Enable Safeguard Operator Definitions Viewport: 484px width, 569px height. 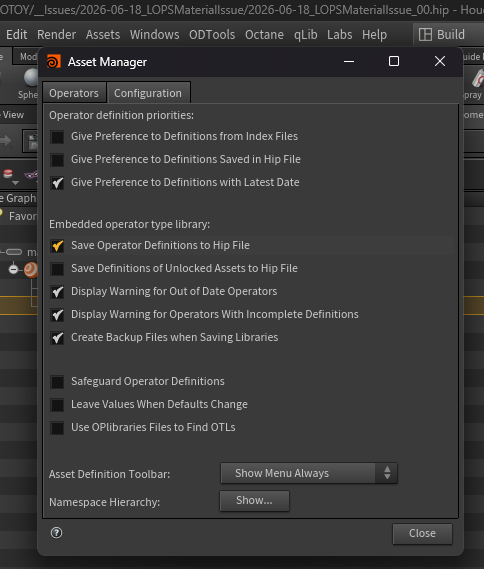point(57,382)
